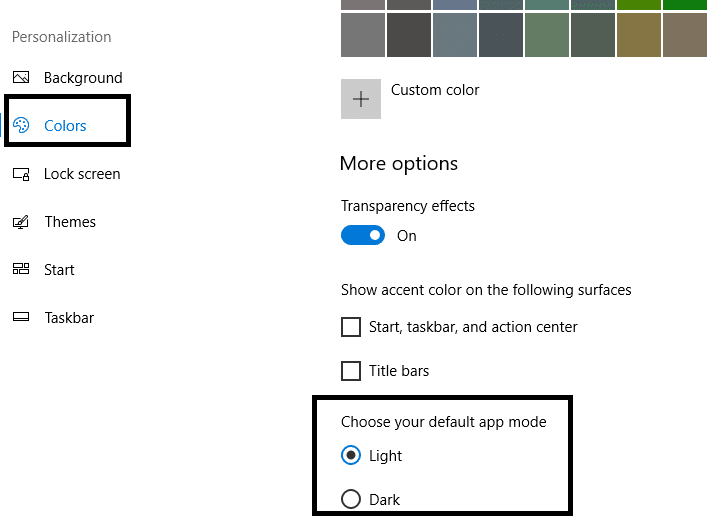Choose Dark as default app mode
Image resolution: width=727 pixels, height=517 pixels.
351,499
